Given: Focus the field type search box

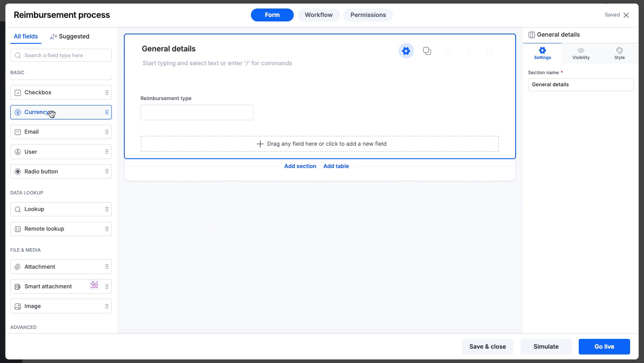Looking at the screenshot, I should click(x=61, y=55).
